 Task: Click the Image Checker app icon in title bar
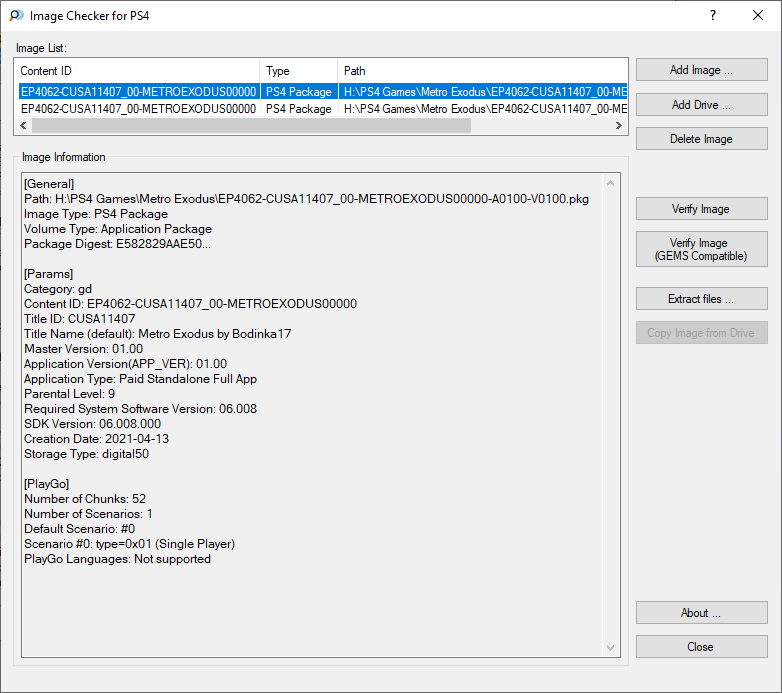(16, 15)
